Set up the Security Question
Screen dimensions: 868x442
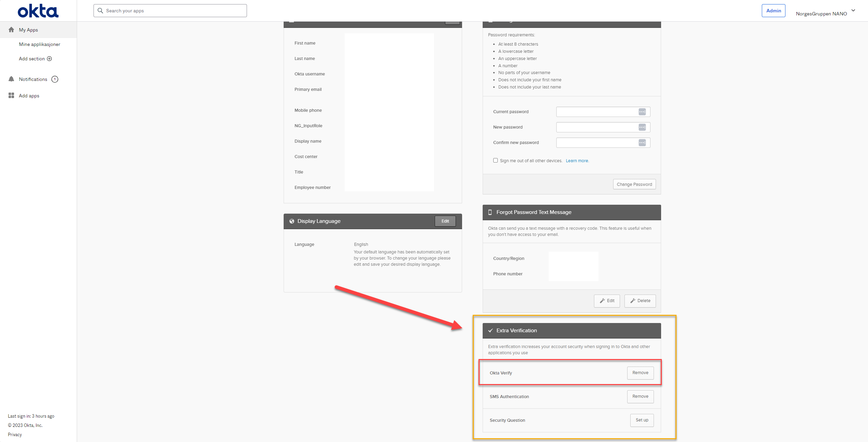pyautogui.click(x=642, y=420)
